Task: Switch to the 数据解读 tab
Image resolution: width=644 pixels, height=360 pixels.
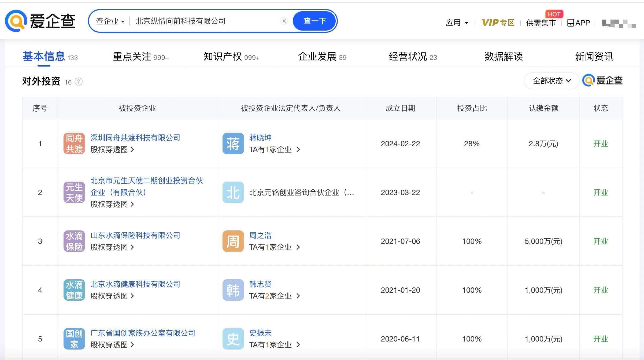Action: pos(504,57)
